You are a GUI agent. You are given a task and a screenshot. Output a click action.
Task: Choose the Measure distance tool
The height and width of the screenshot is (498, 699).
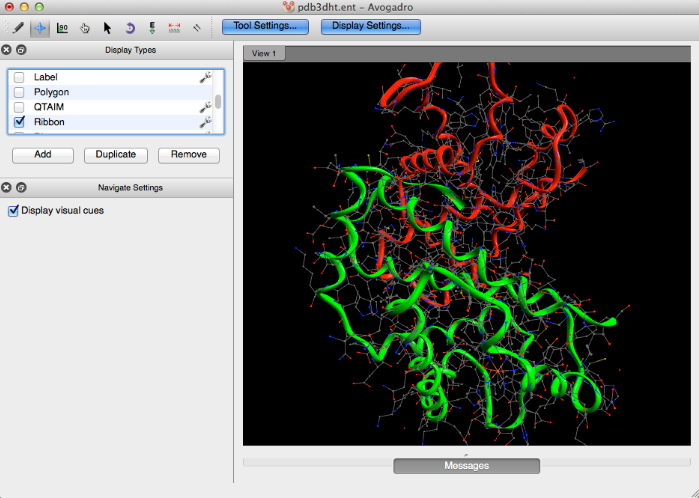(x=174, y=27)
